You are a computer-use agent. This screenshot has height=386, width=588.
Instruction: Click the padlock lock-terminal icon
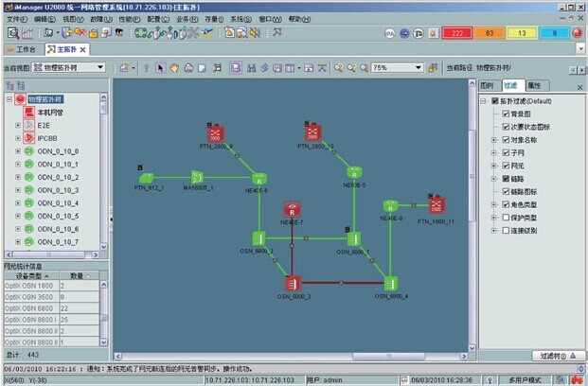tap(94, 33)
